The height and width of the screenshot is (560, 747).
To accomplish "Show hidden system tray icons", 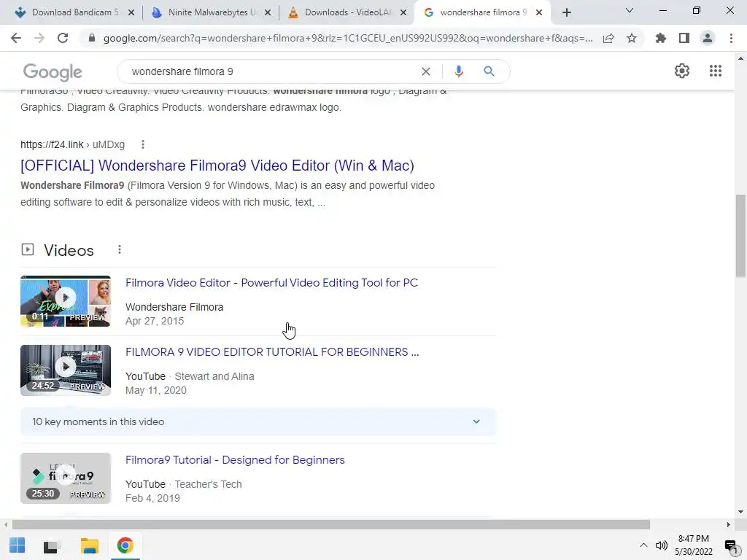I will (643, 545).
